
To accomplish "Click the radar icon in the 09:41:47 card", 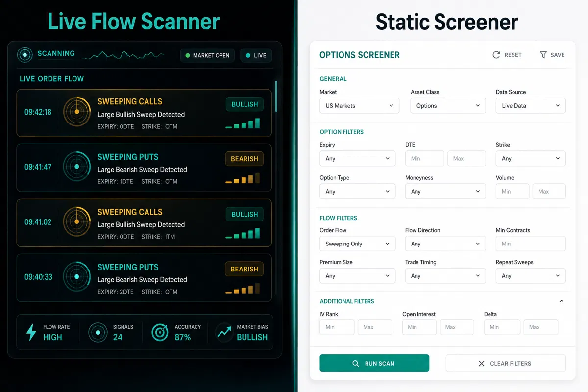I will click(x=77, y=167).
